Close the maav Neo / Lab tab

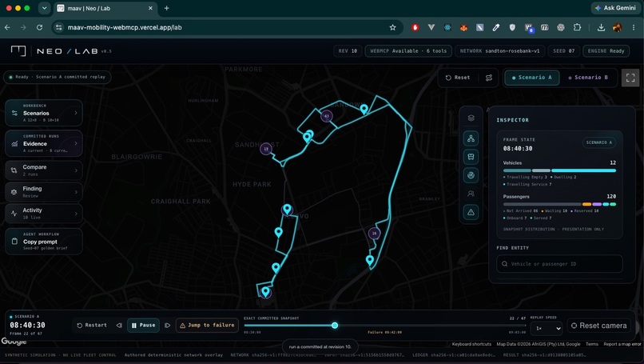click(150, 8)
